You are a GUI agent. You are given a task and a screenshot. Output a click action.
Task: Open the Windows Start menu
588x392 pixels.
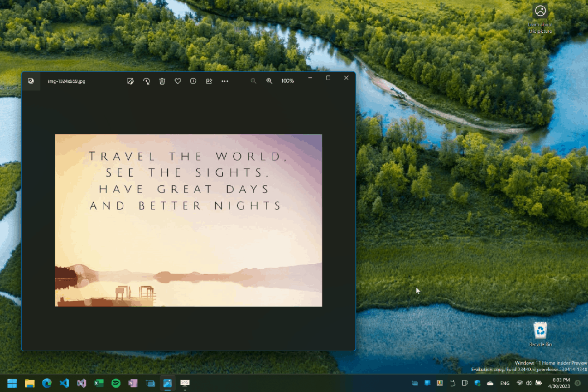[11, 383]
